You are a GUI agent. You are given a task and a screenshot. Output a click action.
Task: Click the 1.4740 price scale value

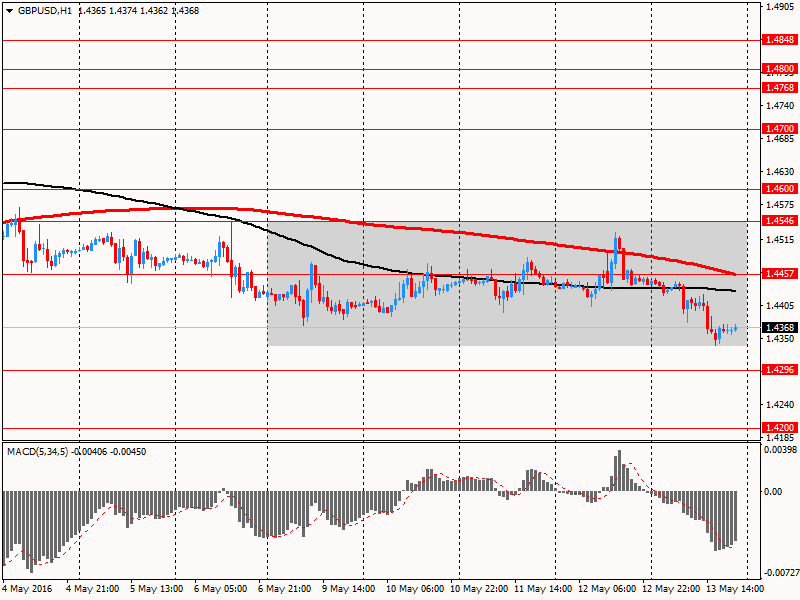click(781, 106)
